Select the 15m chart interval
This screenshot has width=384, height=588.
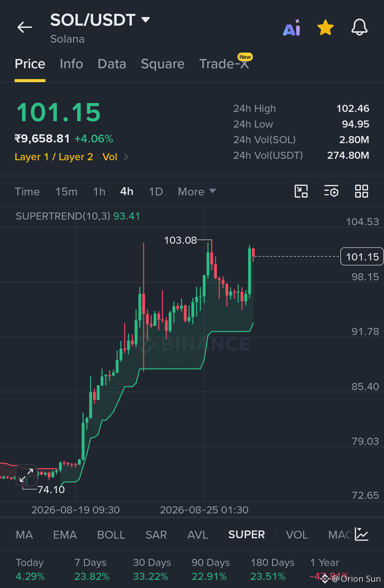tap(66, 191)
